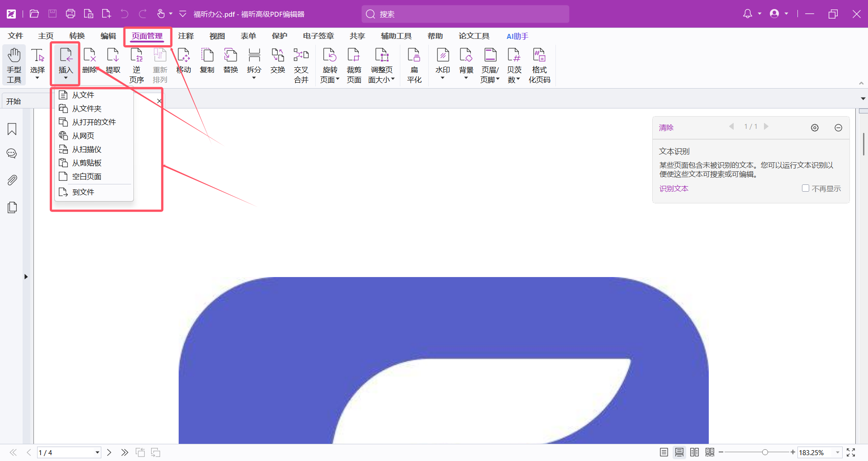
Task: Click the zoom out minus button
Action: [721, 452]
